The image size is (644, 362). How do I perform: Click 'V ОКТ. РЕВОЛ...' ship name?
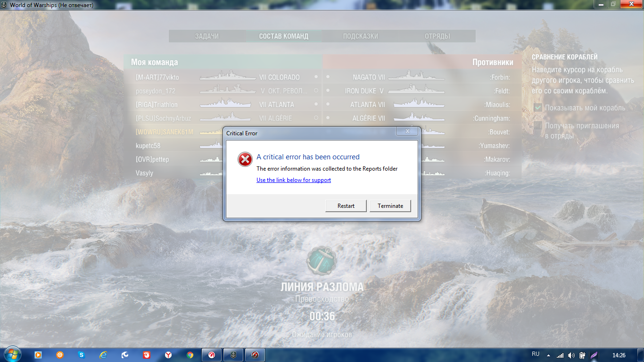tap(284, 91)
